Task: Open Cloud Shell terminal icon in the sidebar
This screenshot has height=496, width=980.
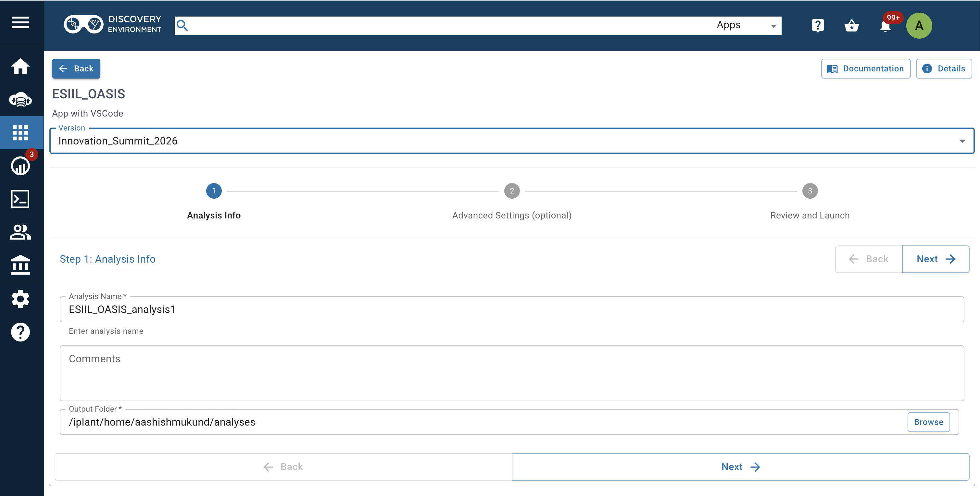Action: coord(20,199)
